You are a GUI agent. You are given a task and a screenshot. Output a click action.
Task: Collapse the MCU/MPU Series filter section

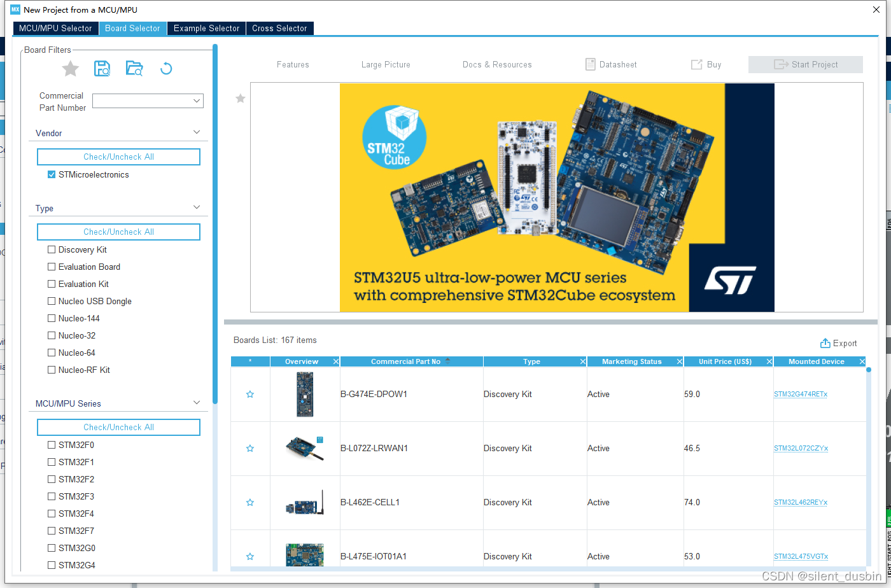(x=197, y=403)
